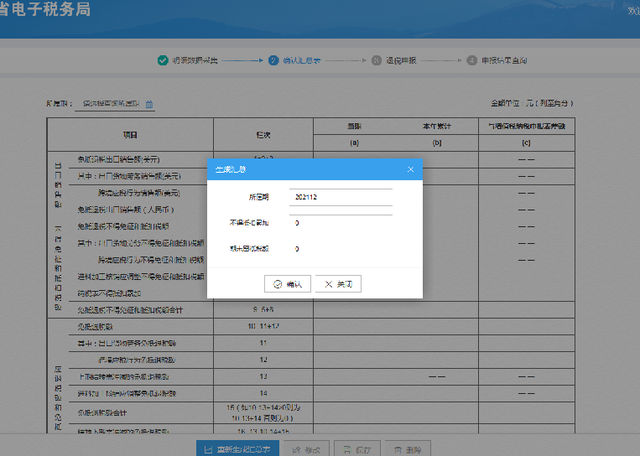640x456 pixels.
Task: Click the blue 重新生成汇总表 button at the bottom
Action: [238, 449]
